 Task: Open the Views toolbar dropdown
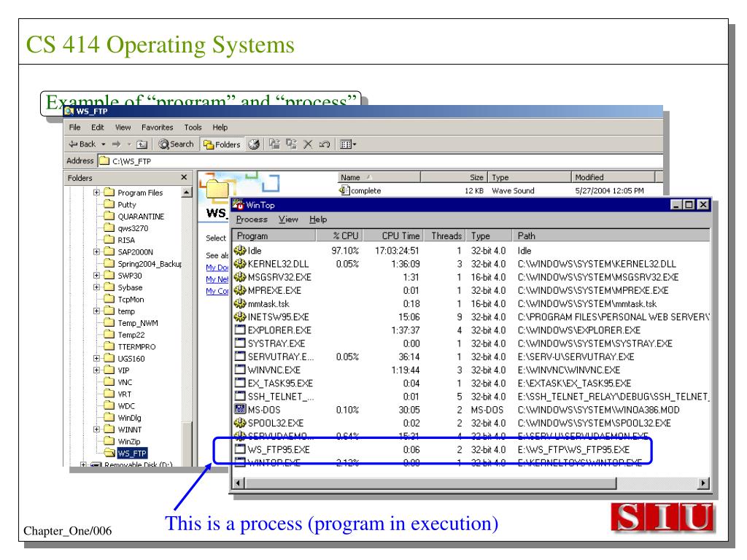348,144
